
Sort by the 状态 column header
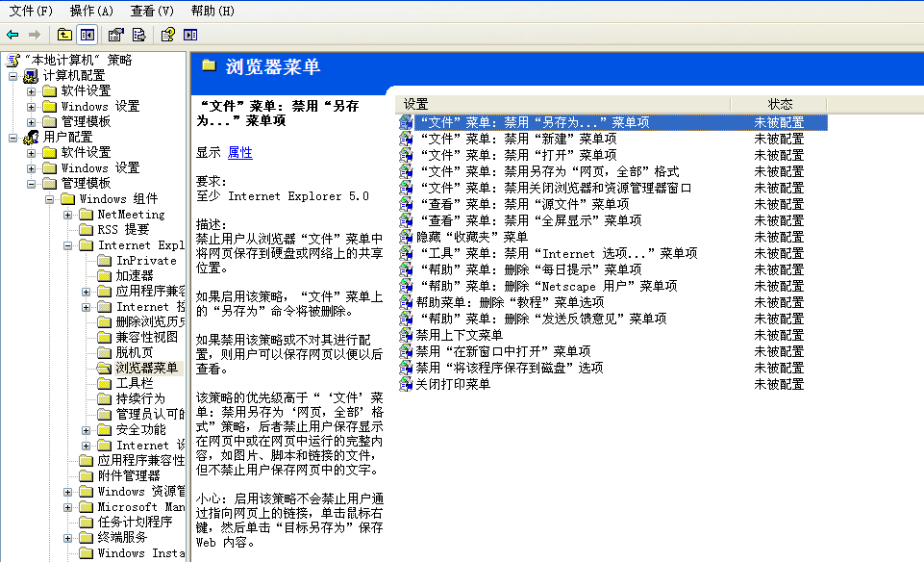click(x=780, y=104)
